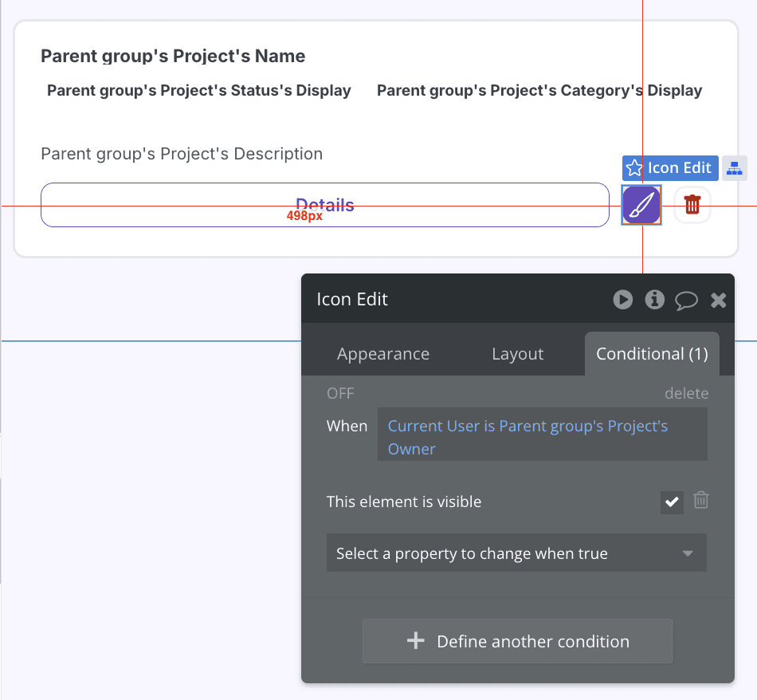This screenshot has height=700, width=757.
Task: Select Parent group's Project's Status's Display text
Action: point(199,90)
